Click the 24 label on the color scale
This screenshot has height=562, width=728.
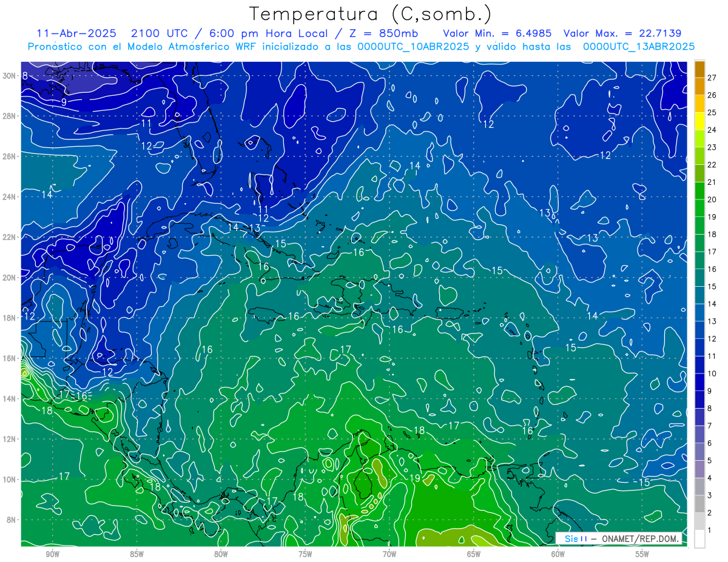pyautogui.click(x=712, y=130)
